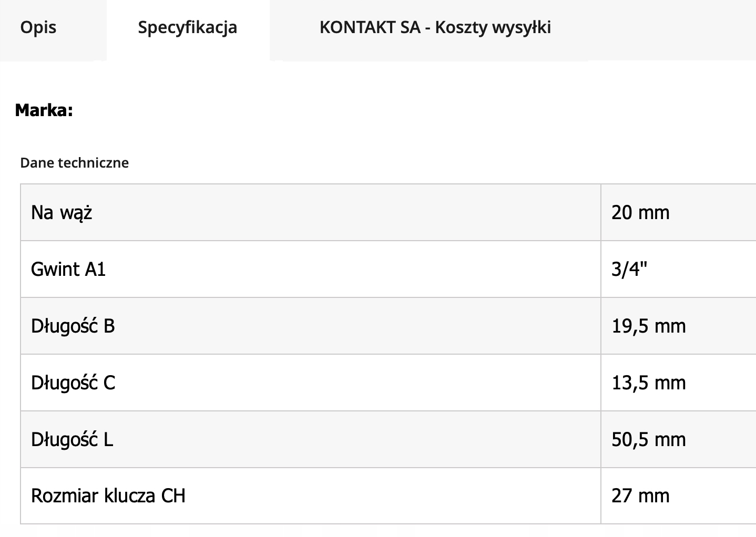This screenshot has height=537, width=756.
Task: Click the blank space right of Marka:
Action: [x=368, y=110]
